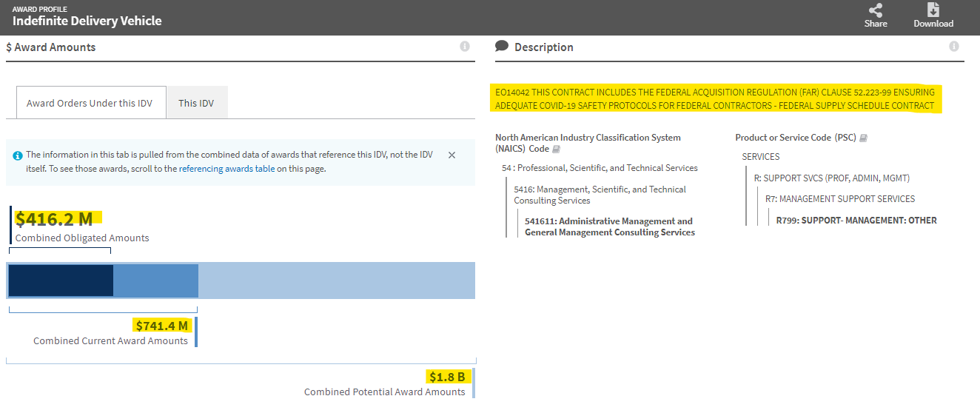The width and height of the screenshot is (980, 413).
Task: Click the speech bubble Description icon
Action: point(502,46)
